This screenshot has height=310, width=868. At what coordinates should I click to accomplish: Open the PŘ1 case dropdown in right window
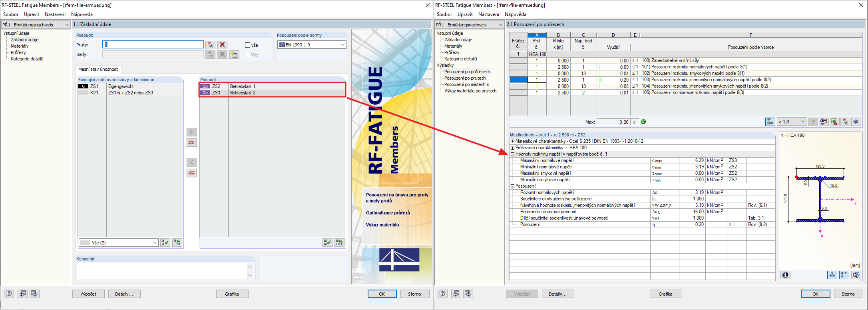tap(470, 25)
